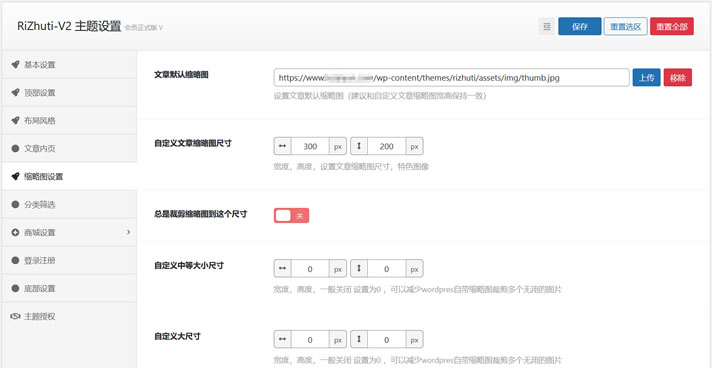Click the rocket icon beside 布局风格
712x368 pixels.
coord(15,121)
